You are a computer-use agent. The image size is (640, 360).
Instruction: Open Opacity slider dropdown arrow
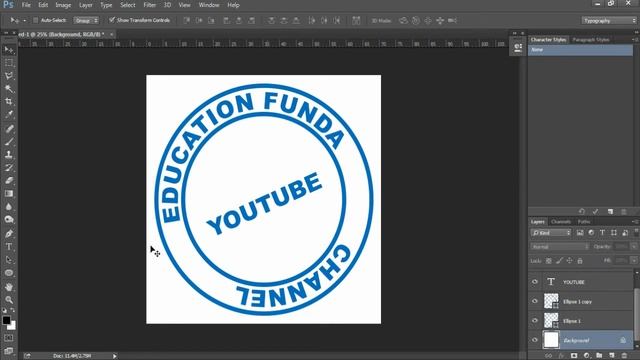[x=633, y=247]
